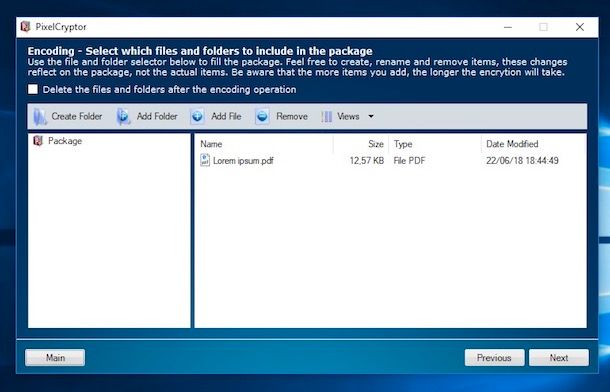Viewport: 610px width, 392px height.
Task: Choose the Add File label
Action: [x=226, y=116]
